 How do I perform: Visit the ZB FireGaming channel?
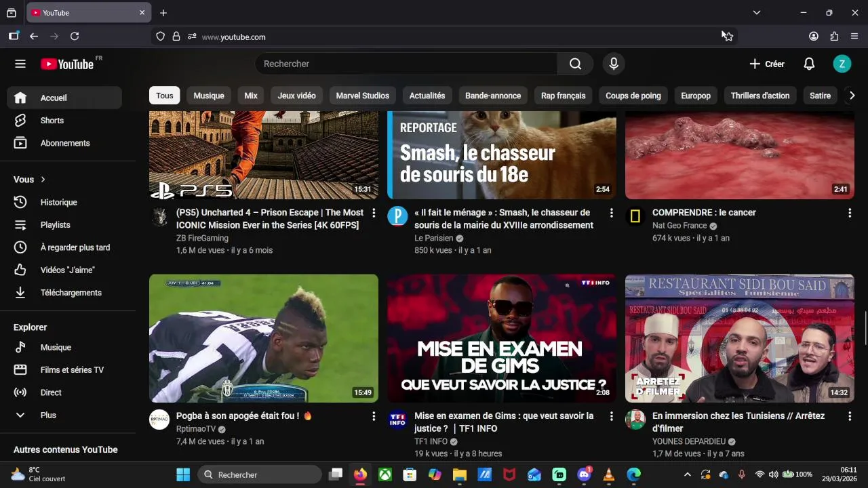(x=202, y=238)
